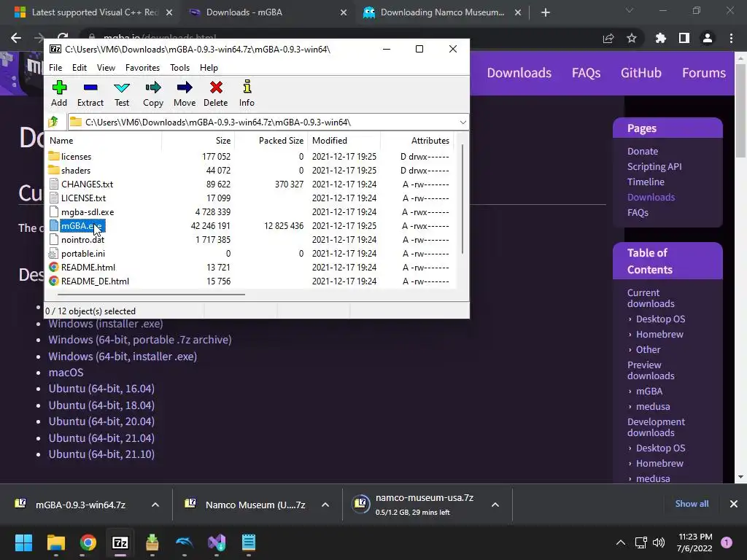The width and height of the screenshot is (747, 560).
Task: Open the Scripting API page link
Action: tap(654, 167)
